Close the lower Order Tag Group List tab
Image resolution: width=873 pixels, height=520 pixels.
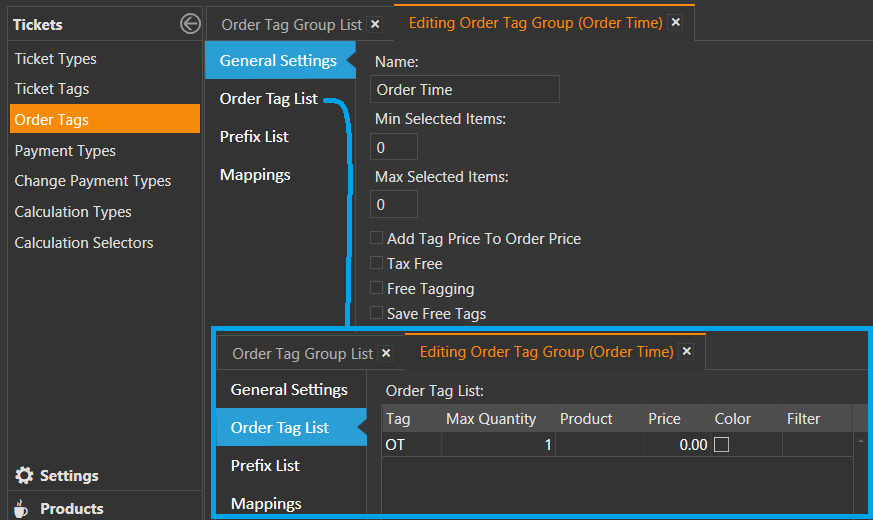click(386, 353)
